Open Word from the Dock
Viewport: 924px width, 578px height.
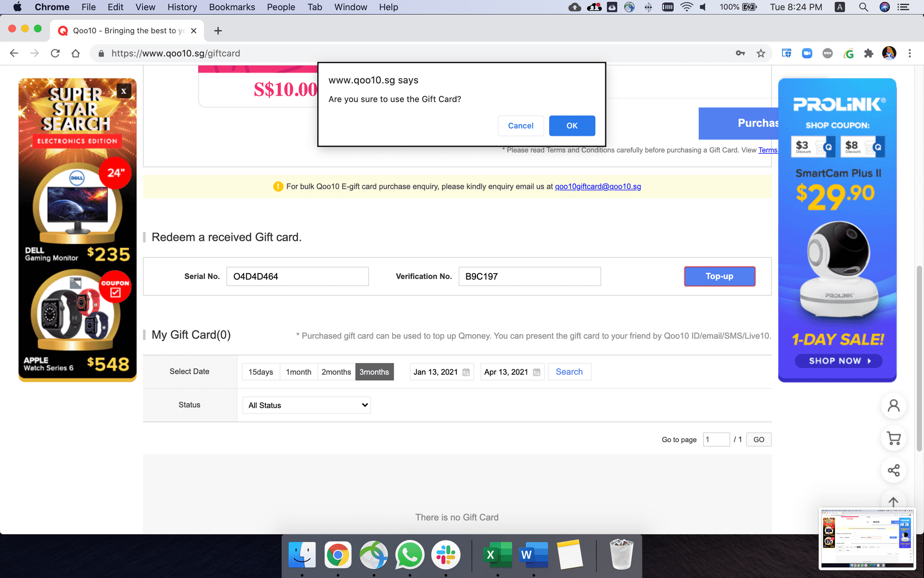pos(534,555)
